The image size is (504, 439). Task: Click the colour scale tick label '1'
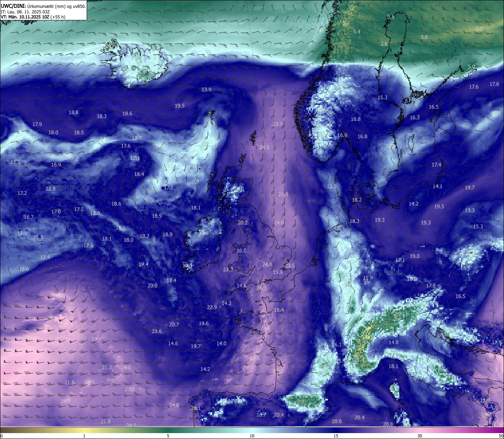84,436
